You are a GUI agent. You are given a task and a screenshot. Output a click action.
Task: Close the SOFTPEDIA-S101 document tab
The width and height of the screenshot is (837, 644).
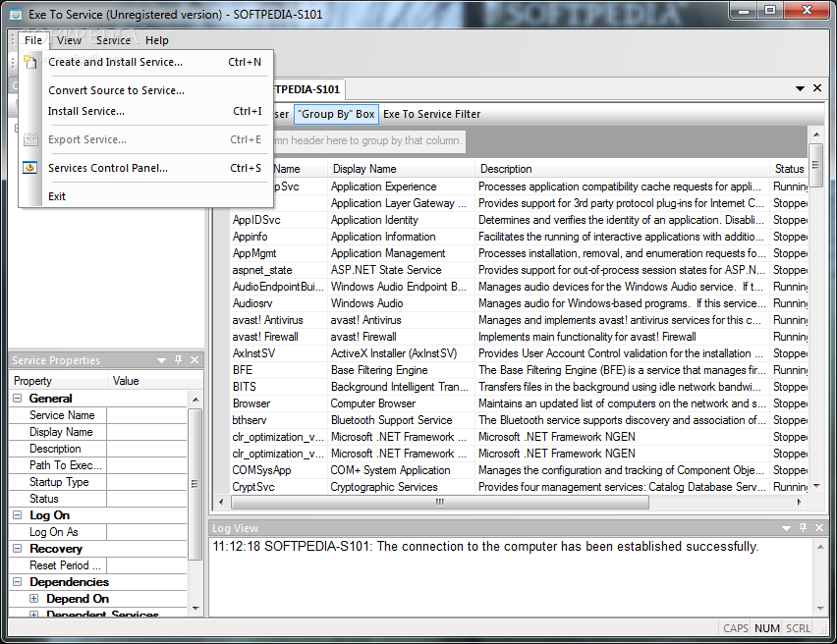click(817, 88)
